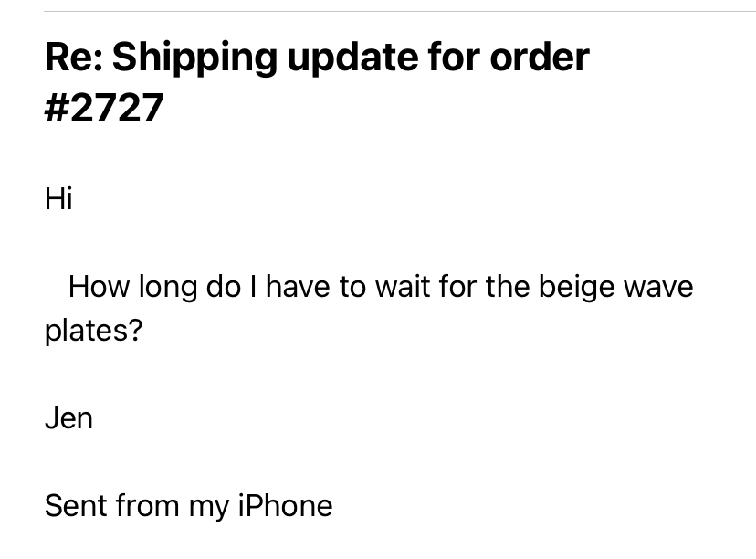Viewport: 756px width, 559px height.
Task: Click the word "beige" in the message
Action: point(577,289)
